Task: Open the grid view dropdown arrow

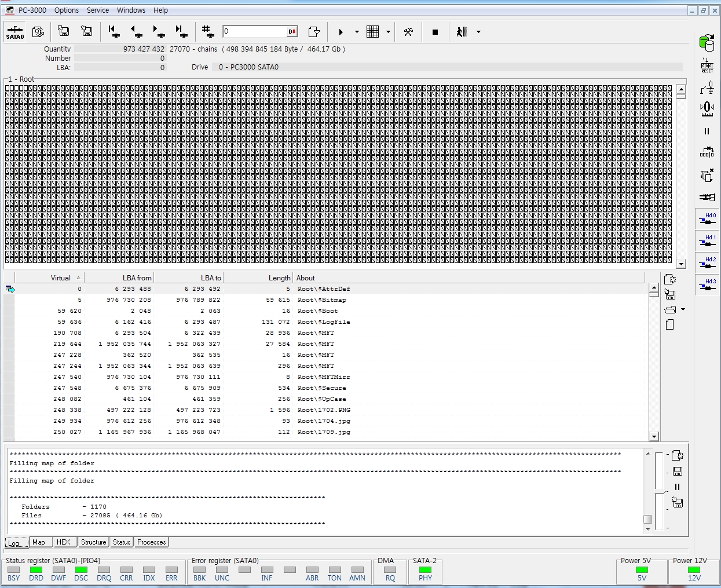Action: click(388, 32)
